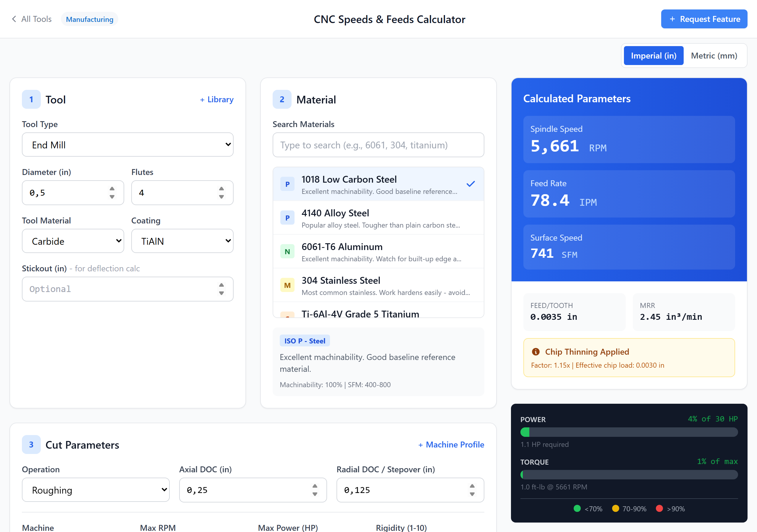Image resolution: width=757 pixels, height=532 pixels.
Task: Open the Manufacturing category tag
Action: coord(89,19)
